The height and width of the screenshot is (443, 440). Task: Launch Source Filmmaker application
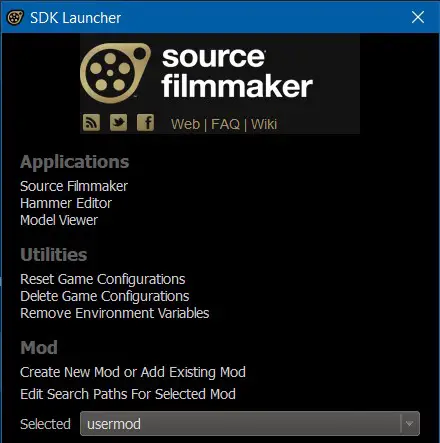[x=74, y=186]
